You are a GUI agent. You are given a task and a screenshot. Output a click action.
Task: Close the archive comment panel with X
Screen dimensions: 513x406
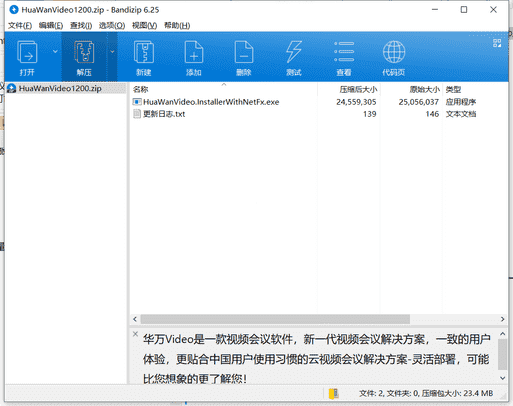pyautogui.click(x=135, y=334)
